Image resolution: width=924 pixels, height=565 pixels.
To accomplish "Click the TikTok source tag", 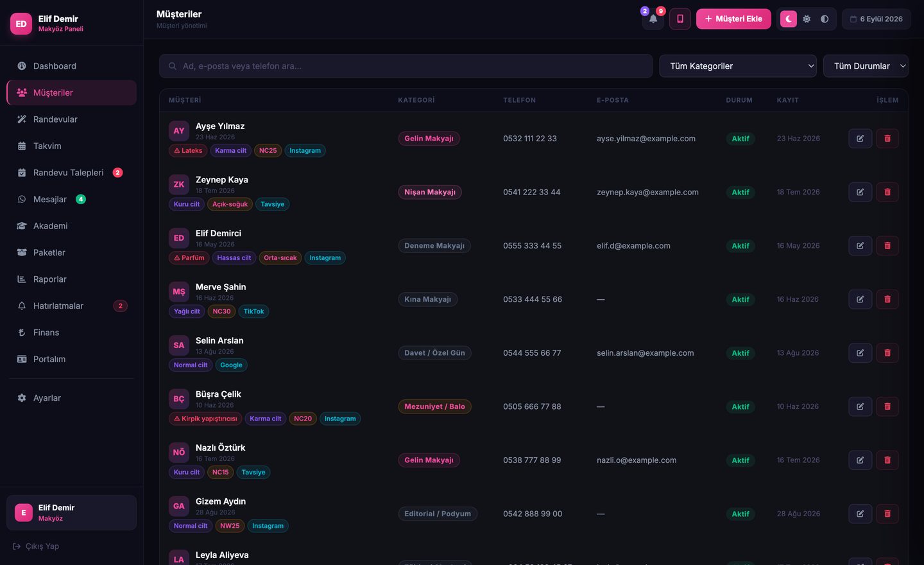I will [x=253, y=311].
